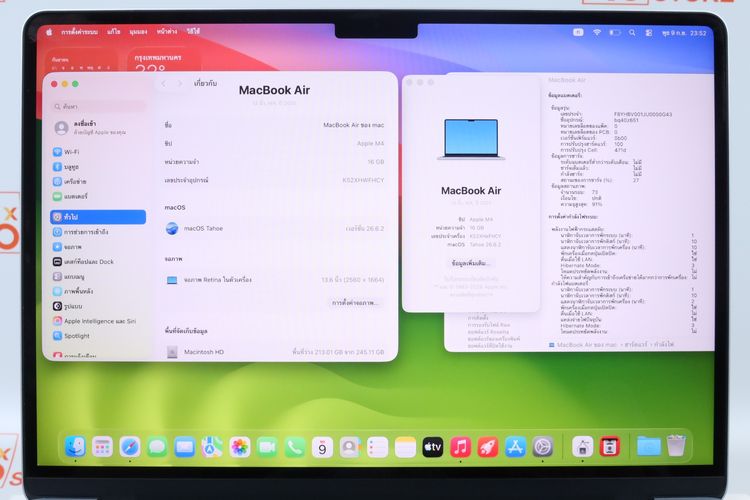Open แก้ไข (Edit) menu
Image resolution: width=750 pixels, height=500 pixels.
point(114,32)
